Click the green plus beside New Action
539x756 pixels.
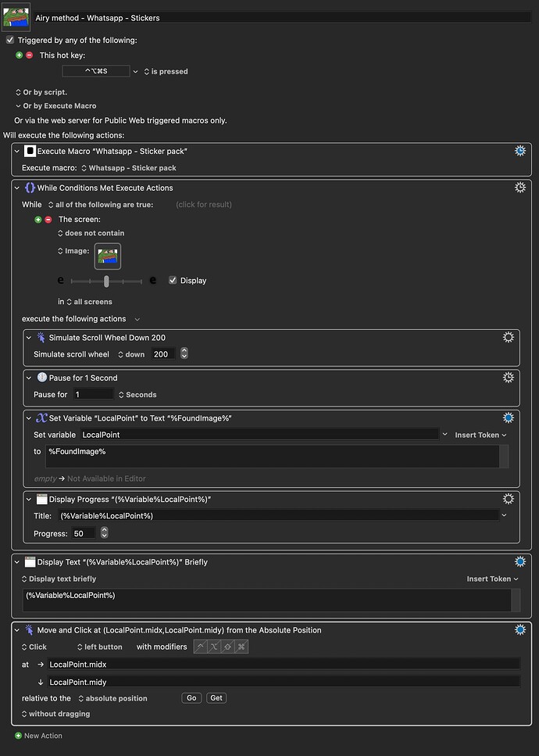click(19, 736)
